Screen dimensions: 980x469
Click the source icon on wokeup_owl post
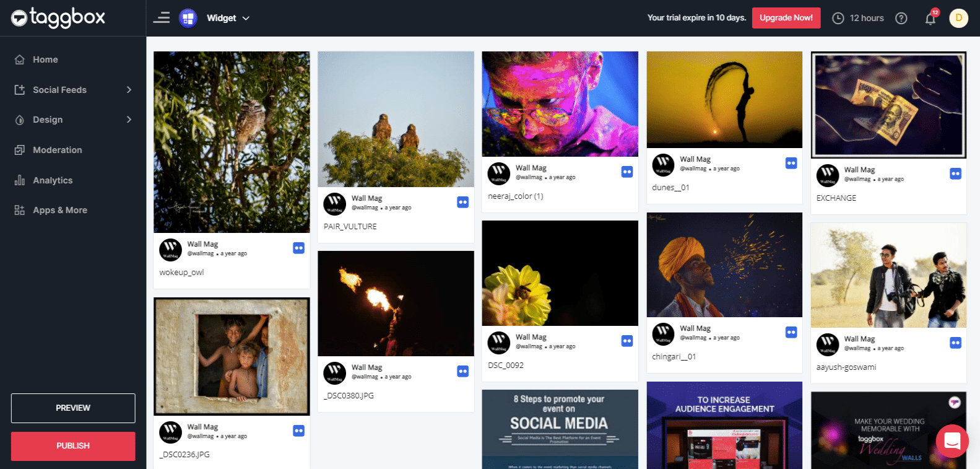298,248
